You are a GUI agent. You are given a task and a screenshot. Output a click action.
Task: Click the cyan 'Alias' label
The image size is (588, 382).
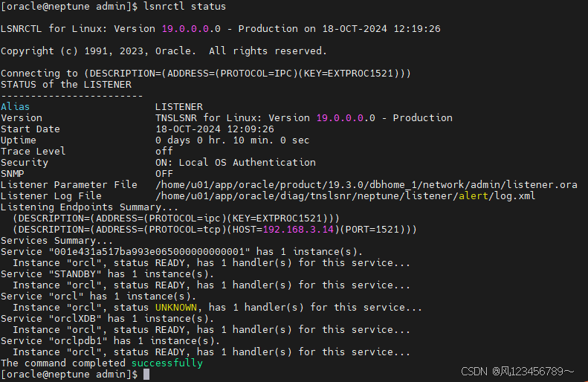click(x=16, y=107)
